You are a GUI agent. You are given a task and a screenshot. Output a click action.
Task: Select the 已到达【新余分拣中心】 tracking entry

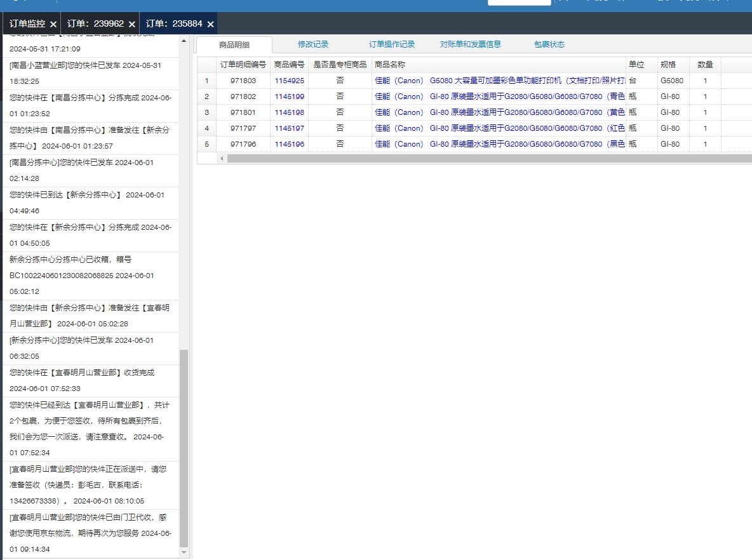91,203
